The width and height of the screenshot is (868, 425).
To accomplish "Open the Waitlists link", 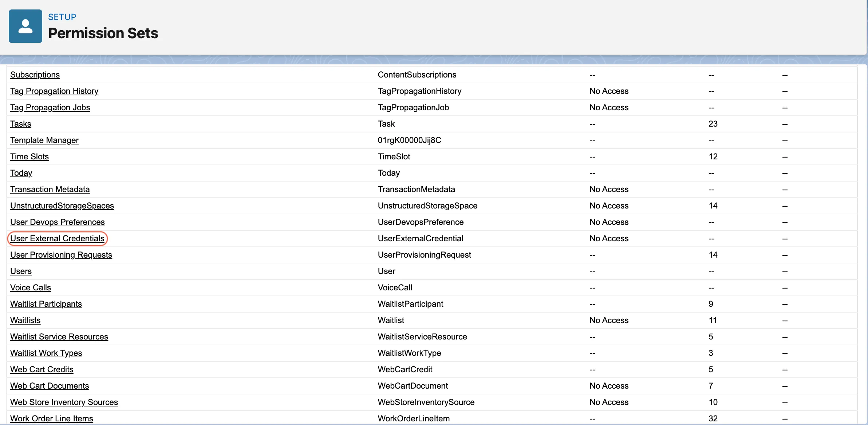I will click(x=25, y=320).
